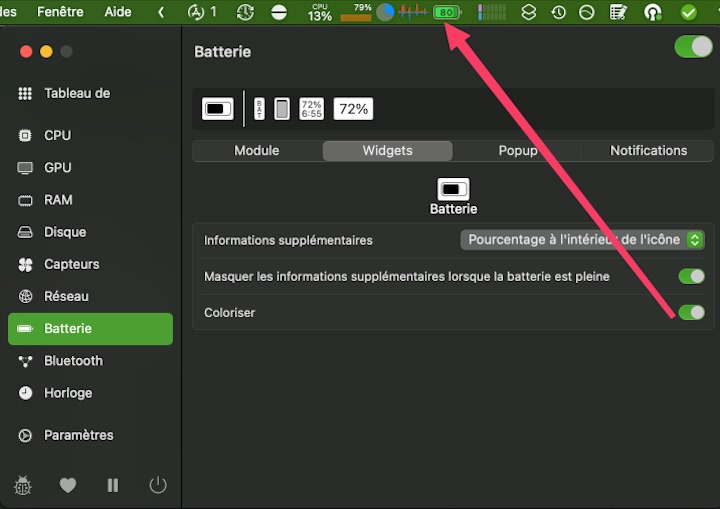Switch to the Popup tab

[518, 150]
